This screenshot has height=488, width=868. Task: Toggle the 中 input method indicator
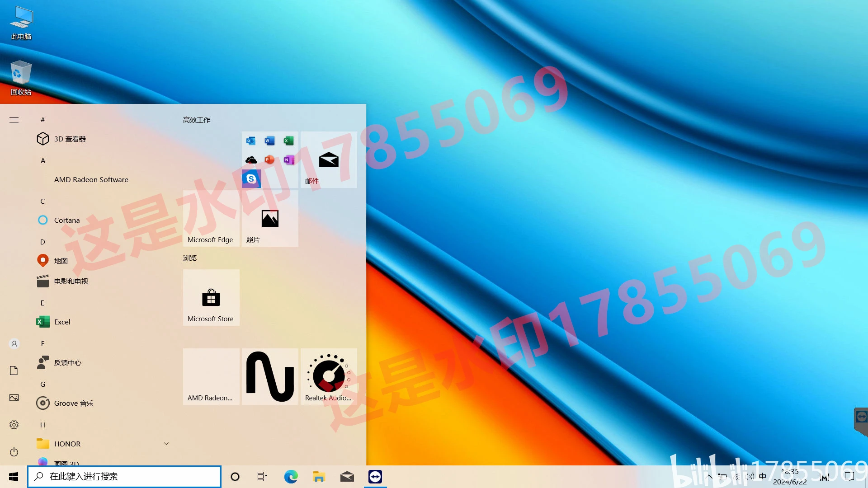763,476
